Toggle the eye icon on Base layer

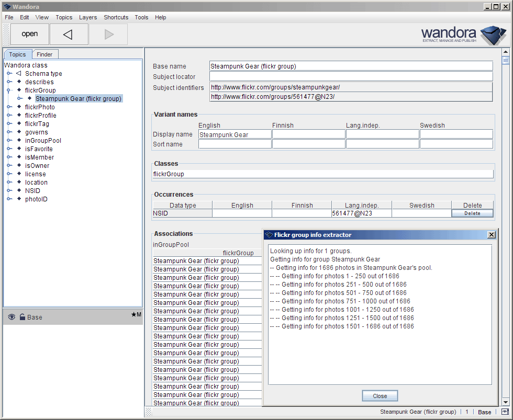click(12, 317)
